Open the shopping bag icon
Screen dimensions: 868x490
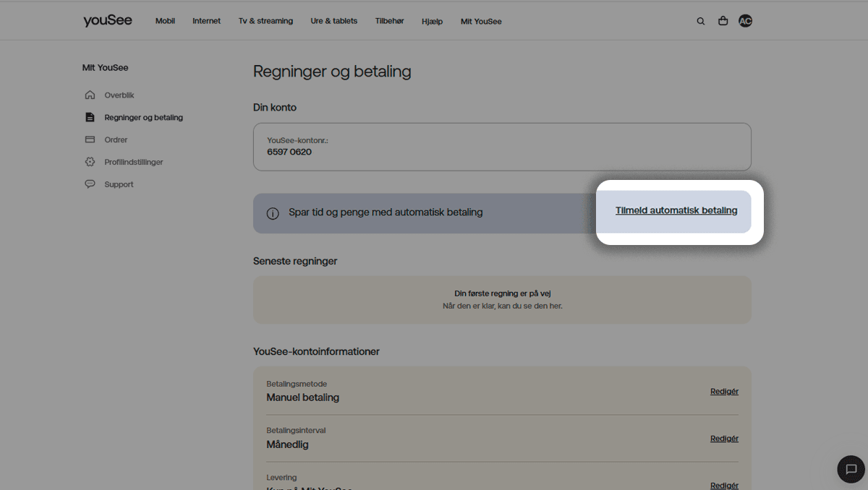(723, 22)
